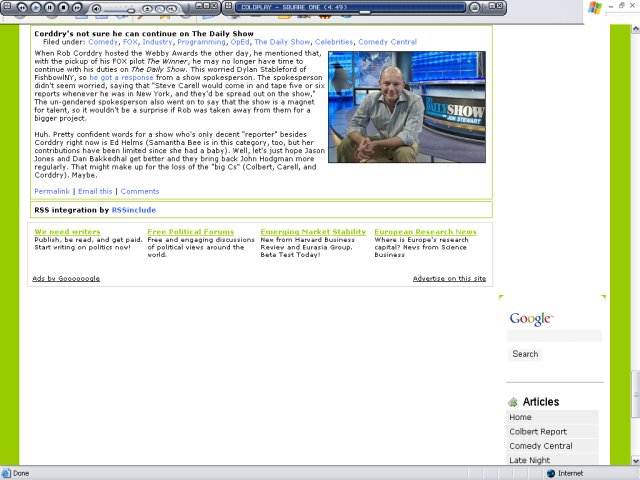Click the article headline about Corddry

(x=144, y=34)
